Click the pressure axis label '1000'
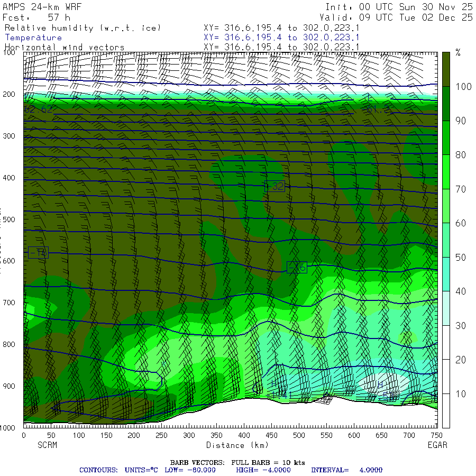The width and height of the screenshot is (476, 476). click(x=7, y=428)
